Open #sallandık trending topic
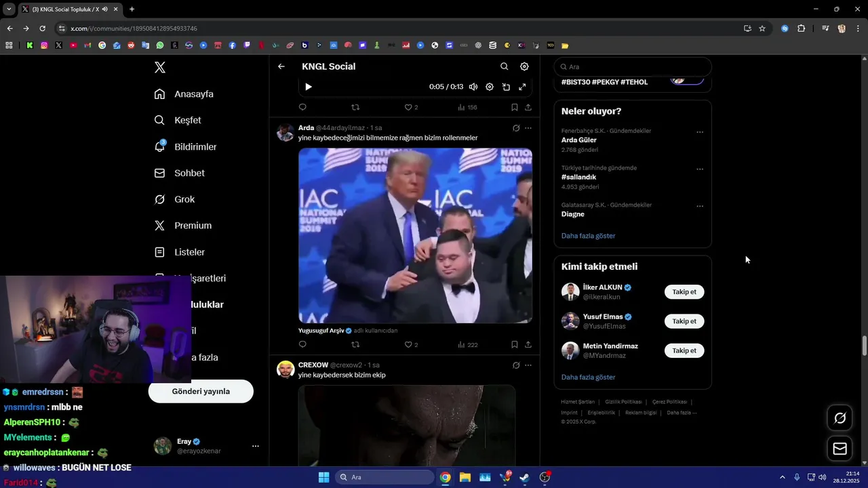The height and width of the screenshot is (488, 868). click(578, 177)
